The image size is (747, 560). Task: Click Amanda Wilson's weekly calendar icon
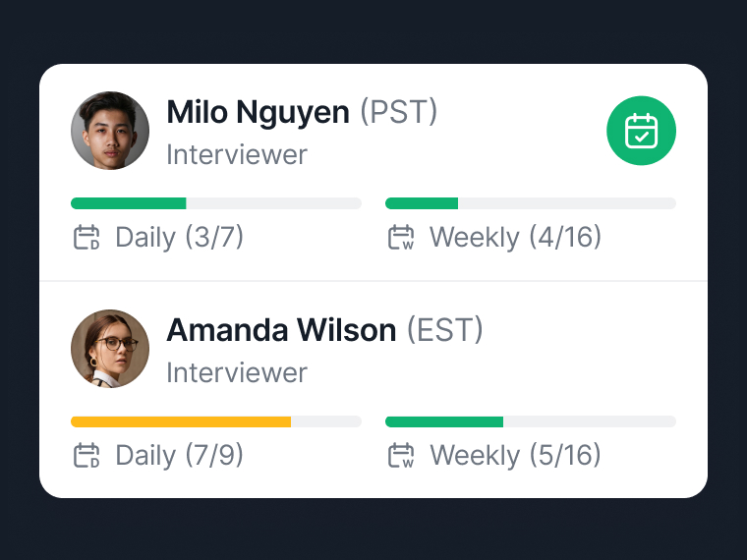pos(401,455)
